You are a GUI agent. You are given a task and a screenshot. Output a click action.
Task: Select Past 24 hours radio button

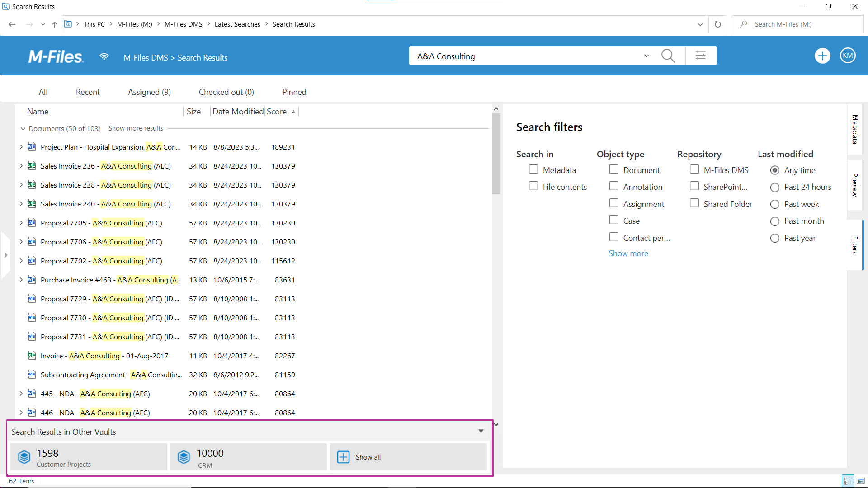click(x=775, y=187)
